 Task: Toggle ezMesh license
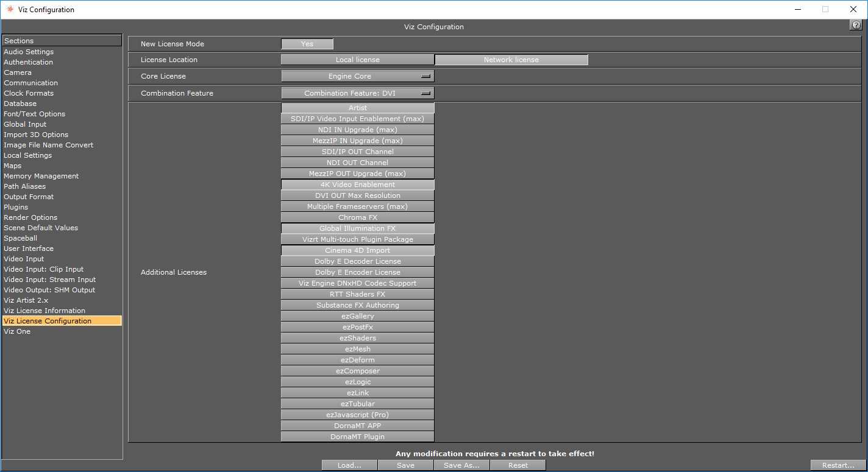click(358, 349)
